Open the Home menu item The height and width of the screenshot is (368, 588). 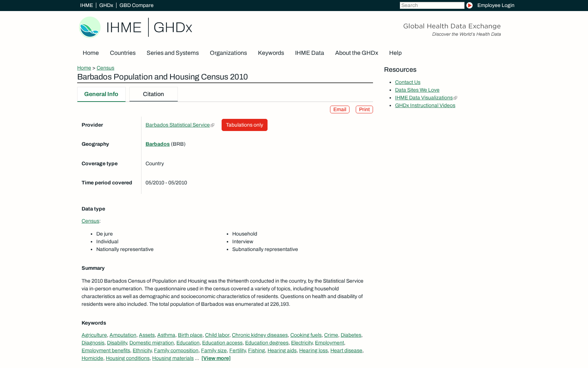point(91,53)
